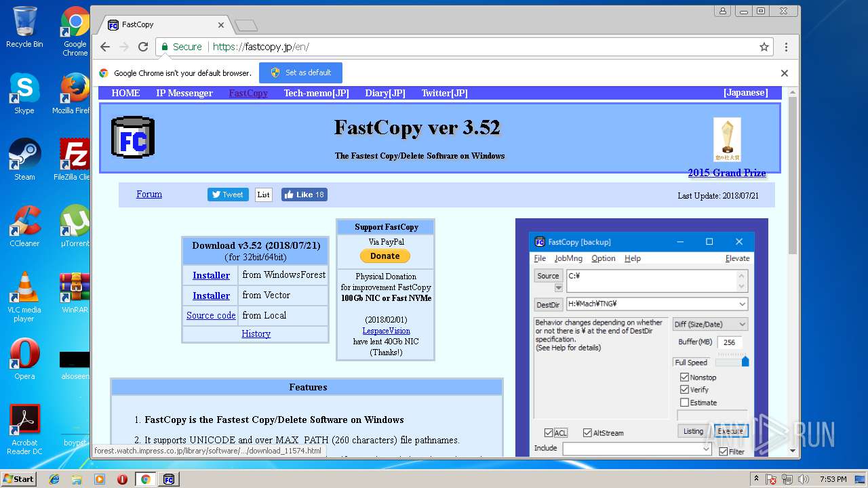This screenshot has height=488, width=868.
Task: Toggle Verify checkbox in FastCopy screenshot
Action: [x=685, y=390]
